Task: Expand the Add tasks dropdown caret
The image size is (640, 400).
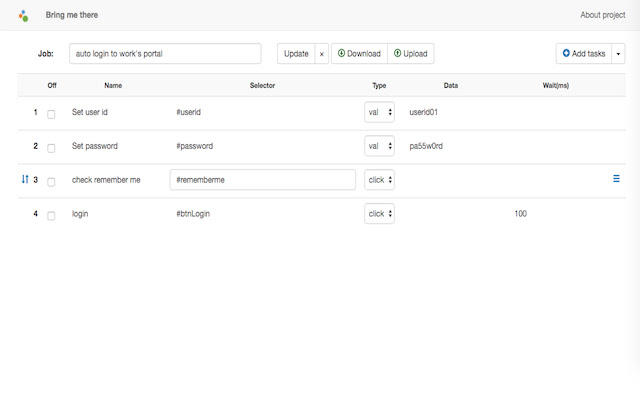Action: point(618,54)
